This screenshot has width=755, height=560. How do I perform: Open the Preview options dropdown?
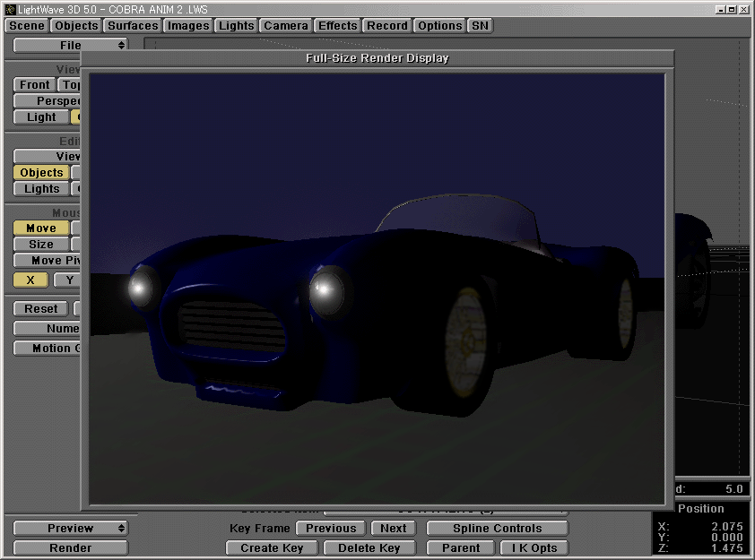[69, 528]
